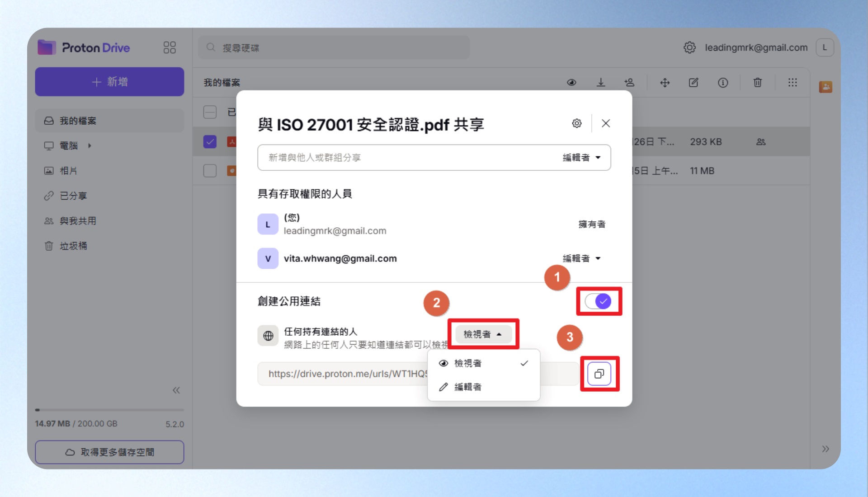868x497 pixels.
Task: Go to 我的檔案 in the sidebar
Action: (x=109, y=121)
